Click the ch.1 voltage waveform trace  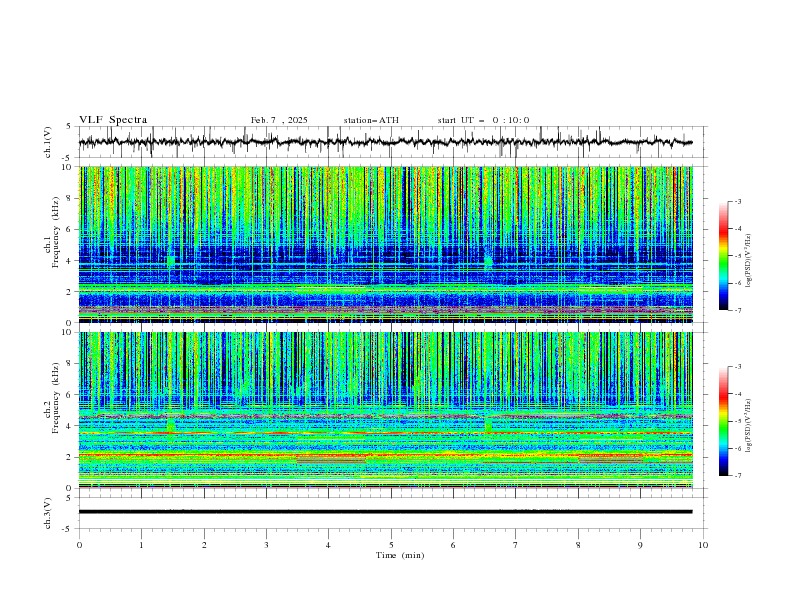pos(385,142)
